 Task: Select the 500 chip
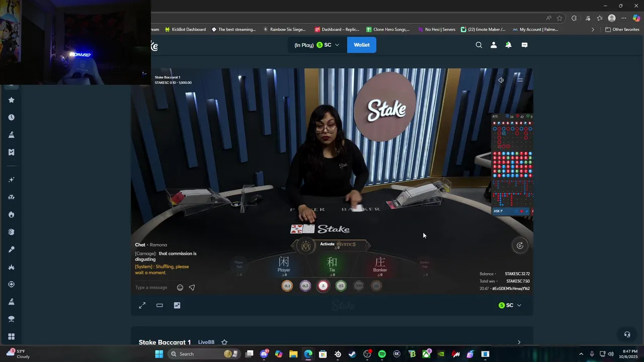coord(359,286)
